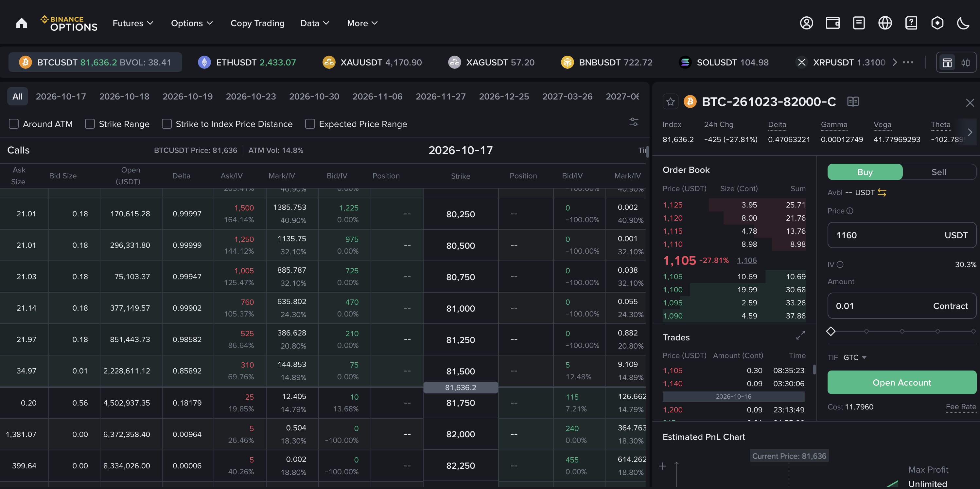
Task: Select ETHUSDT ticker
Action: point(247,62)
